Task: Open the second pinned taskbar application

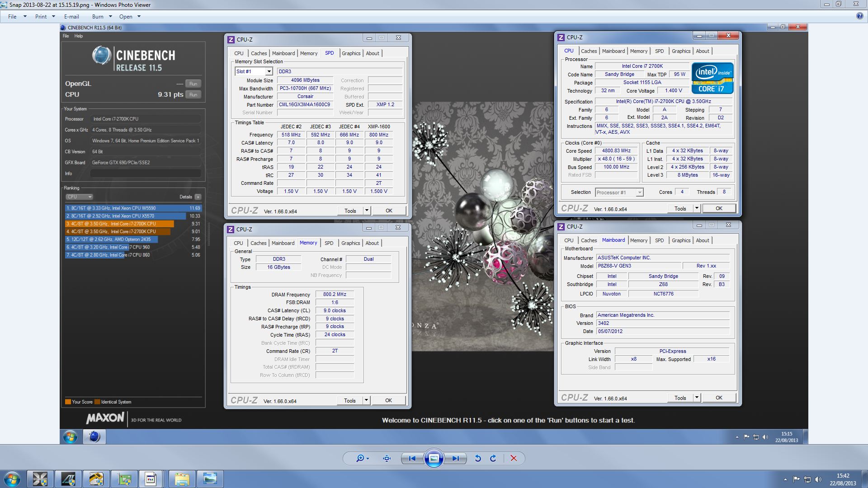Action: coord(68,479)
